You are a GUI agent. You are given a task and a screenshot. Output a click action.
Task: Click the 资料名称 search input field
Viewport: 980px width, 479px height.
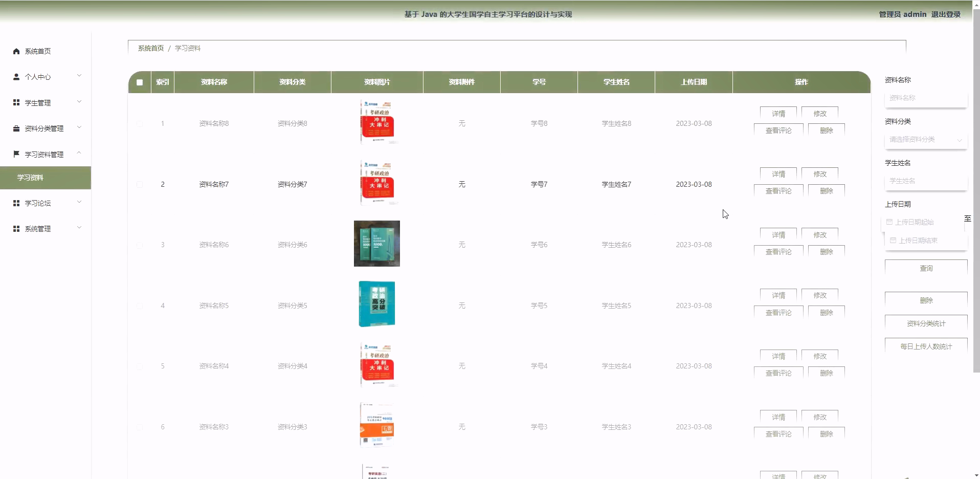pos(926,98)
